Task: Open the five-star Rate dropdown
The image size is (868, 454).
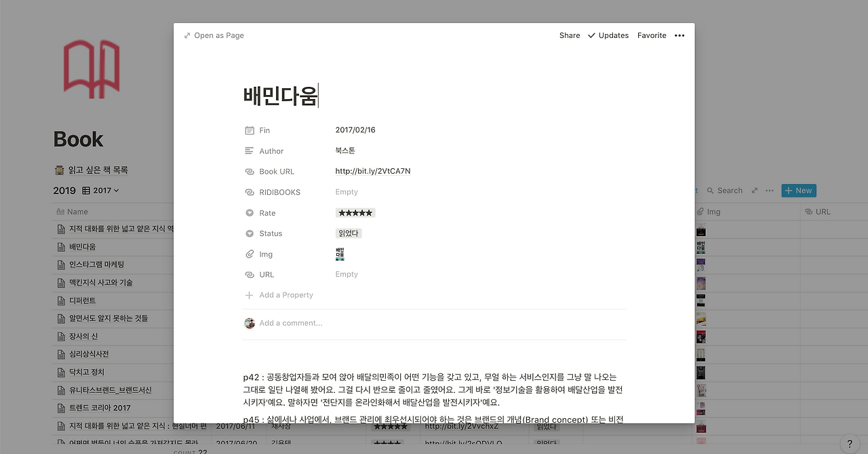Action: [x=355, y=213]
